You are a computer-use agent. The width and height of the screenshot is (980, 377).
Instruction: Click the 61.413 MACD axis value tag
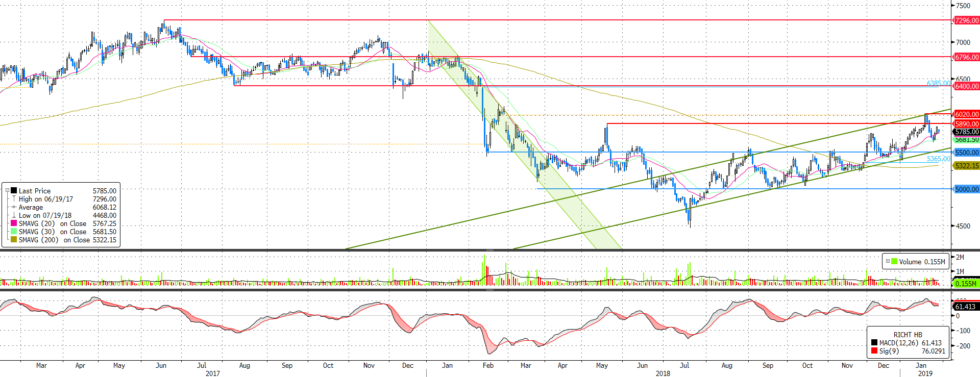point(965,307)
